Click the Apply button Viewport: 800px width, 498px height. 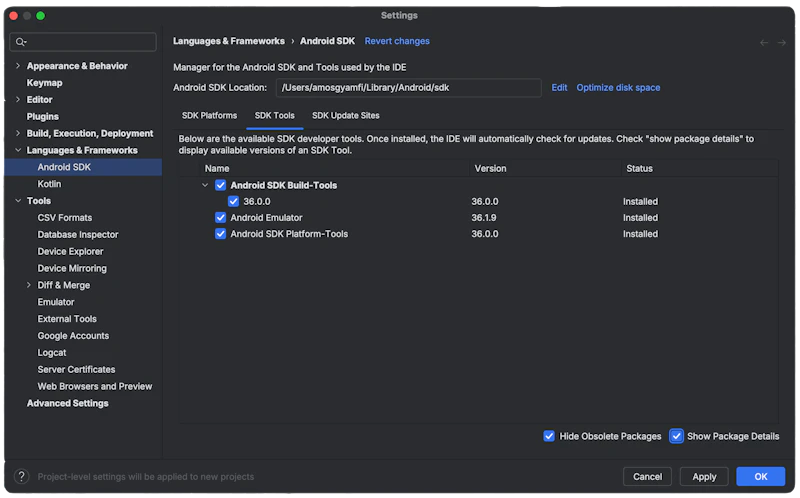click(704, 477)
